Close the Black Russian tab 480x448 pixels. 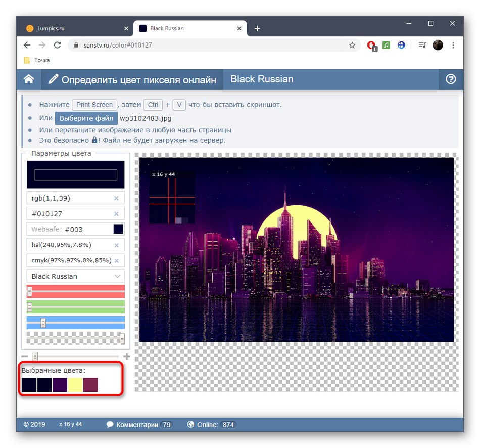point(239,28)
